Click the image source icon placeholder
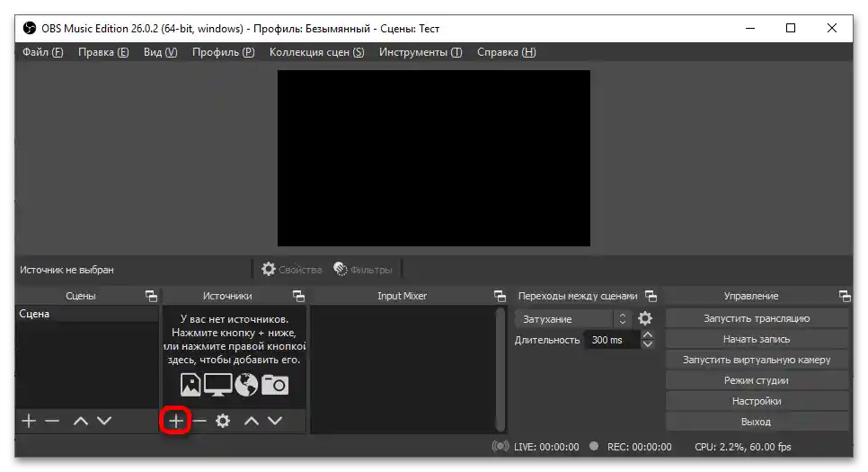Image resolution: width=868 pixels, height=472 pixels. [190, 385]
